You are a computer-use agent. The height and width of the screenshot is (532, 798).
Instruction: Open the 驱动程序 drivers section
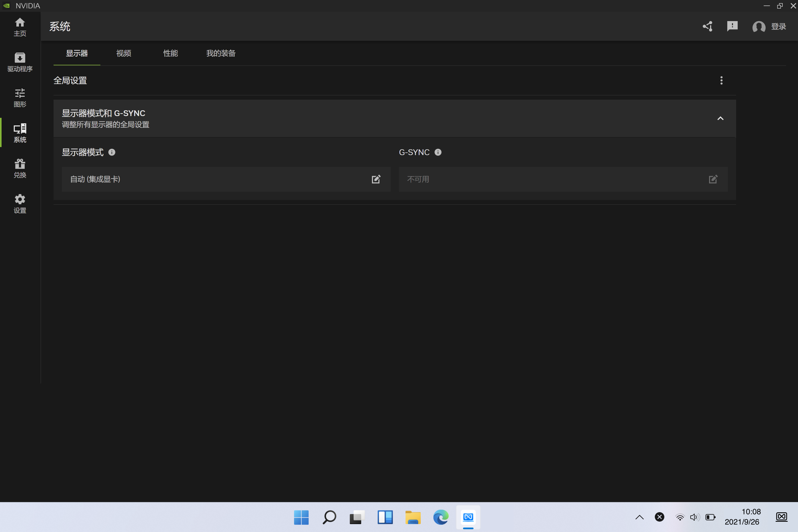pos(20,62)
